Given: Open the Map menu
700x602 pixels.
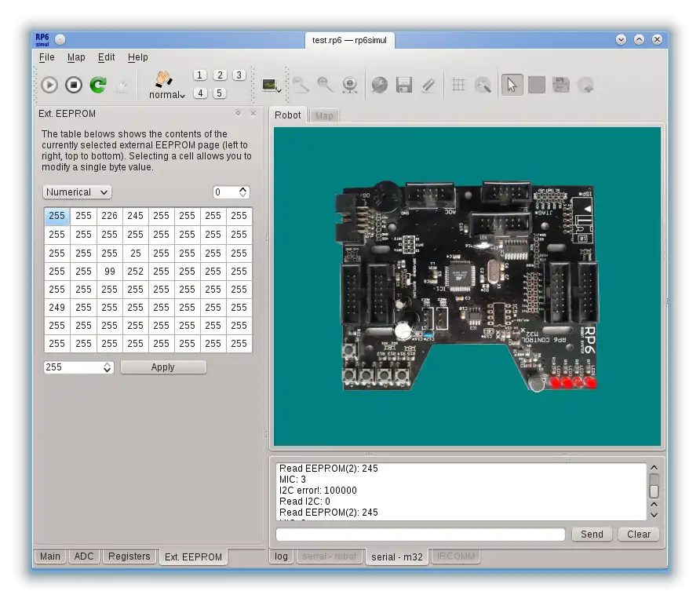Looking at the screenshot, I should coord(76,57).
